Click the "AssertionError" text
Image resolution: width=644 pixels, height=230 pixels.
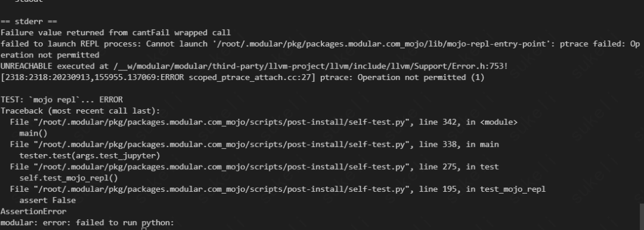click(33, 211)
